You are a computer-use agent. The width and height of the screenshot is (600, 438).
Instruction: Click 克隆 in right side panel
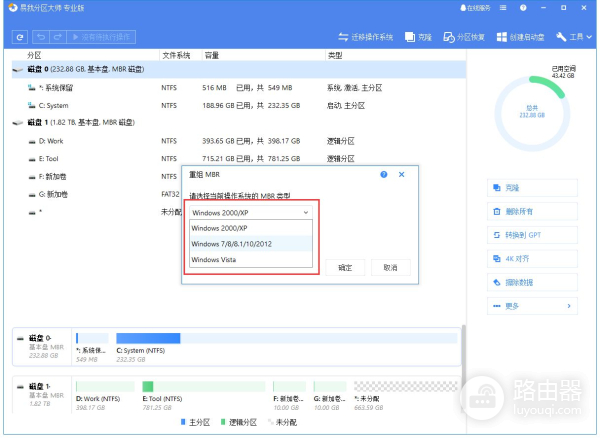tap(532, 188)
